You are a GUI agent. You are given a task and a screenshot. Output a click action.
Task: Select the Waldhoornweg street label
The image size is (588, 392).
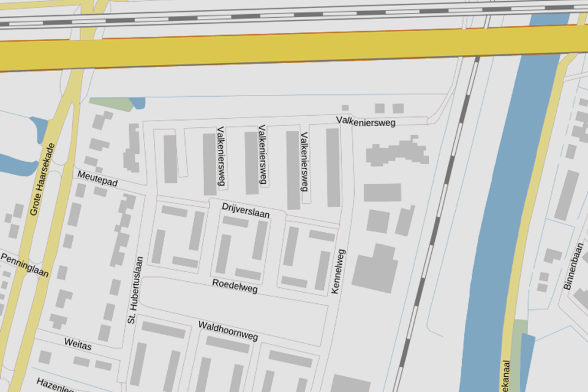coord(228,331)
